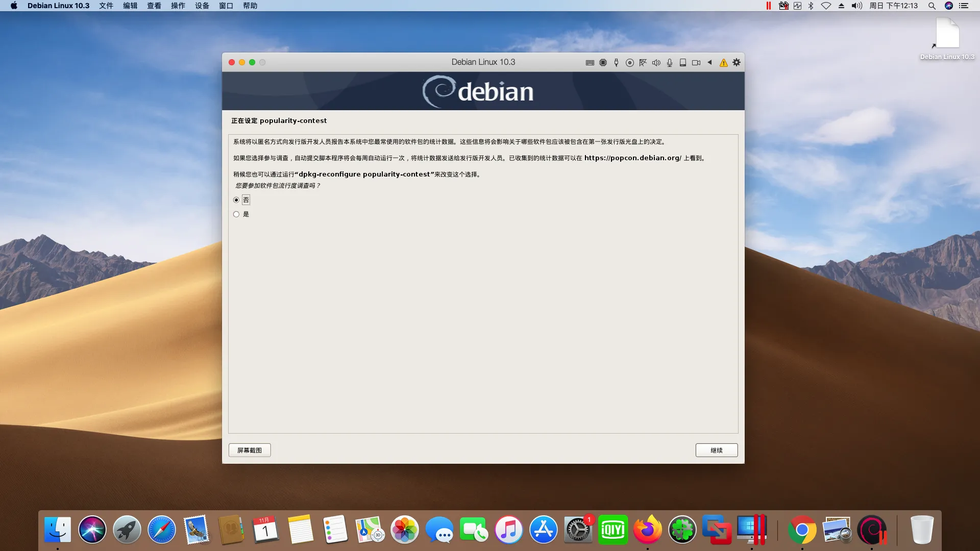Open Notification Center list icon
Screen dimensions: 980x551
(964, 6)
